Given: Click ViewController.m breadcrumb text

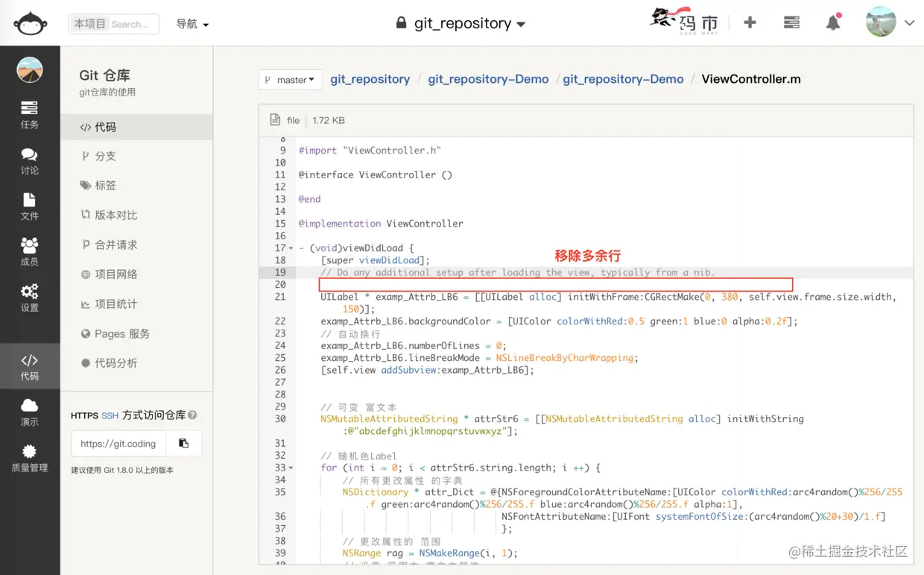Looking at the screenshot, I should click(751, 79).
